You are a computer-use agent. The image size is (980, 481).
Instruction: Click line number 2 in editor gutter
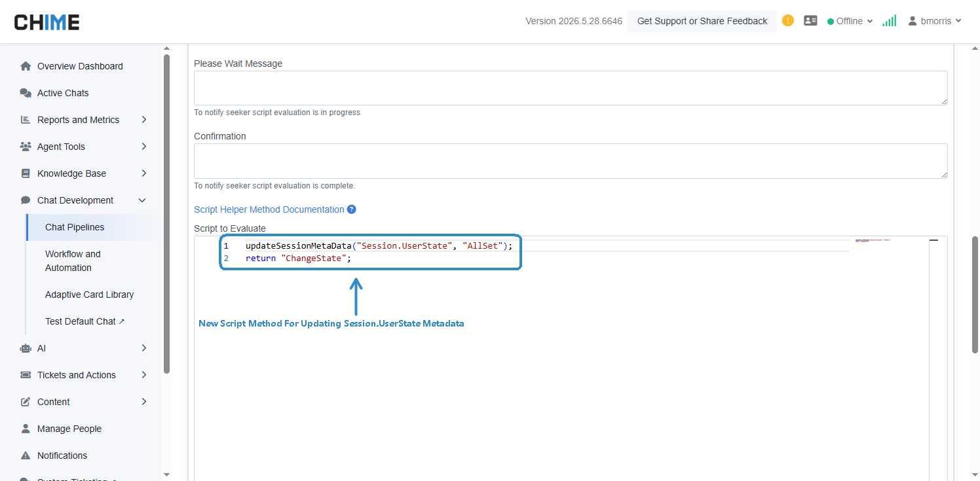pyautogui.click(x=226, y=258)
